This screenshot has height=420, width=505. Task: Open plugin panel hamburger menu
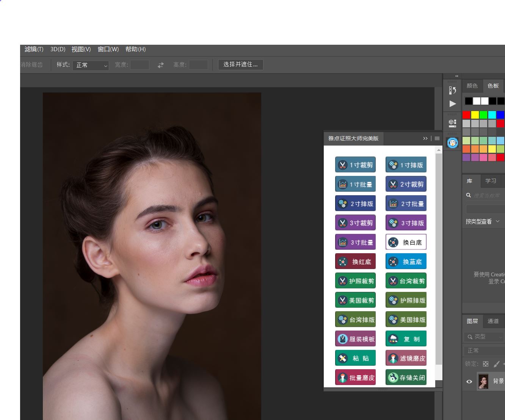tap(437, 138)
